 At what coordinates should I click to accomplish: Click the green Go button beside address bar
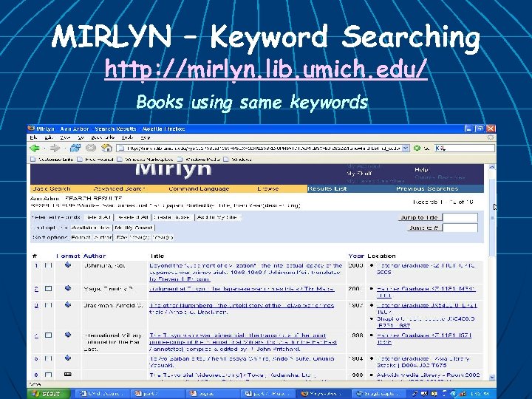coord(417,149)
